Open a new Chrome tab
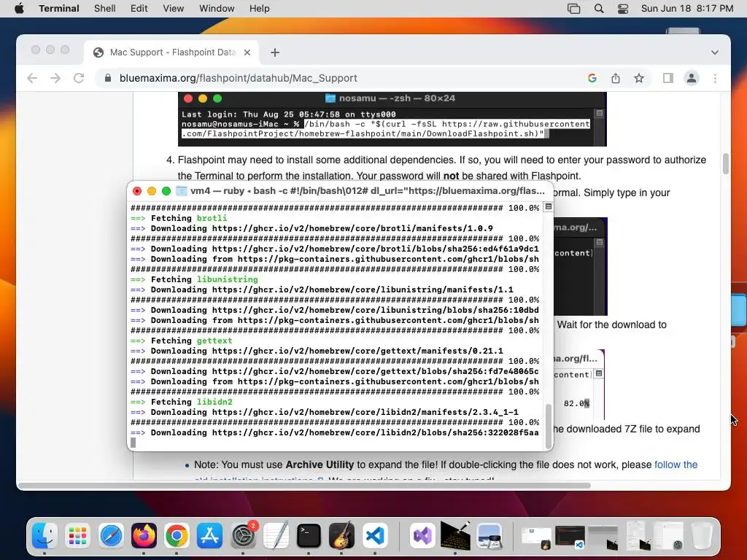The image size is (747, 560). (x=275, y=52)
